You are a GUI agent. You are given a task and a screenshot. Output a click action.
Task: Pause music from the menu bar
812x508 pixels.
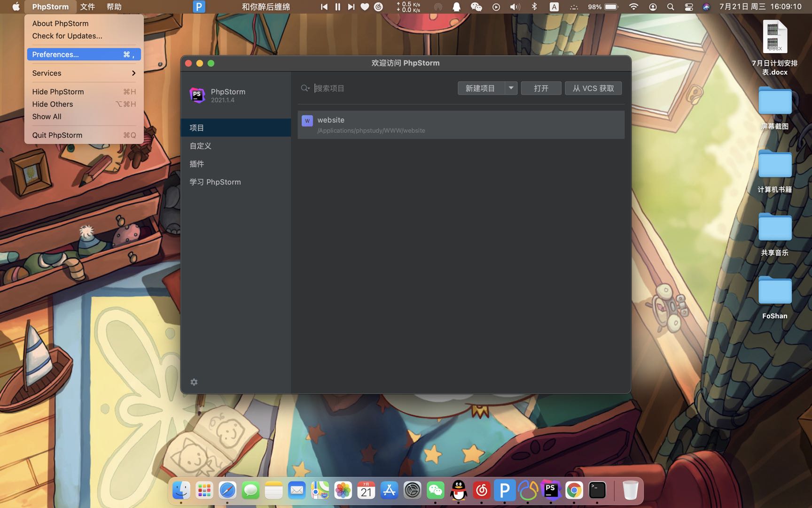tap(337, 7)
